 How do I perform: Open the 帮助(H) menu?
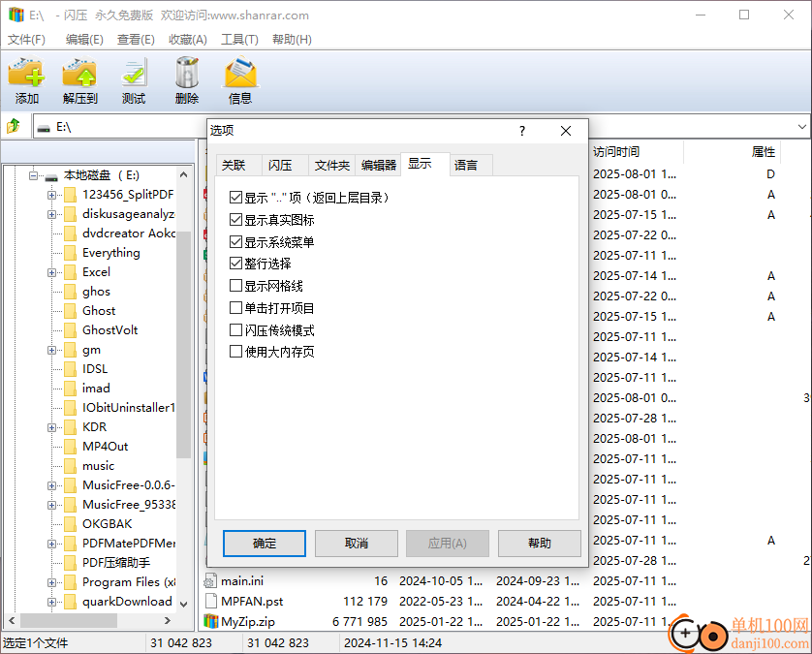[292, 40]
